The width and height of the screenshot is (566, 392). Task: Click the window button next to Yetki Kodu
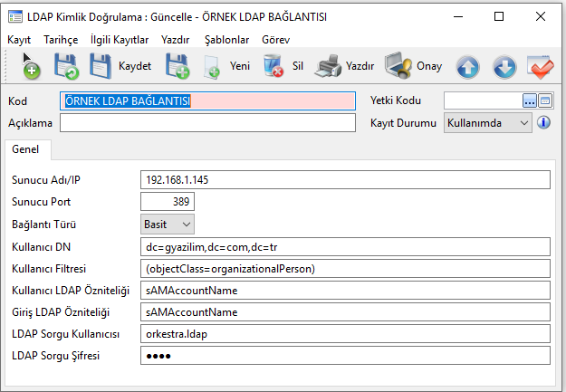tap(544, 100)
